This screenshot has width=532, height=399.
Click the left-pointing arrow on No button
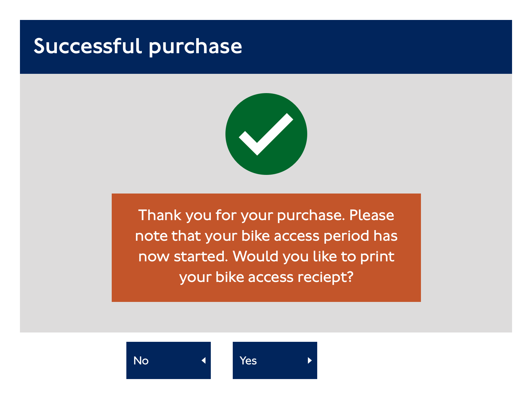tap(204, 360)
